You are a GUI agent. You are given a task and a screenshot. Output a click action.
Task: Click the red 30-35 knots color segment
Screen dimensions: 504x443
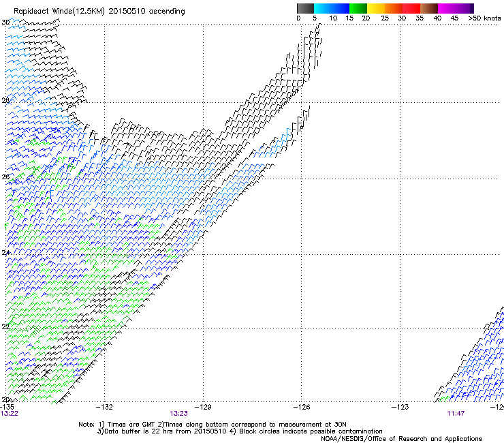(411, 8)
